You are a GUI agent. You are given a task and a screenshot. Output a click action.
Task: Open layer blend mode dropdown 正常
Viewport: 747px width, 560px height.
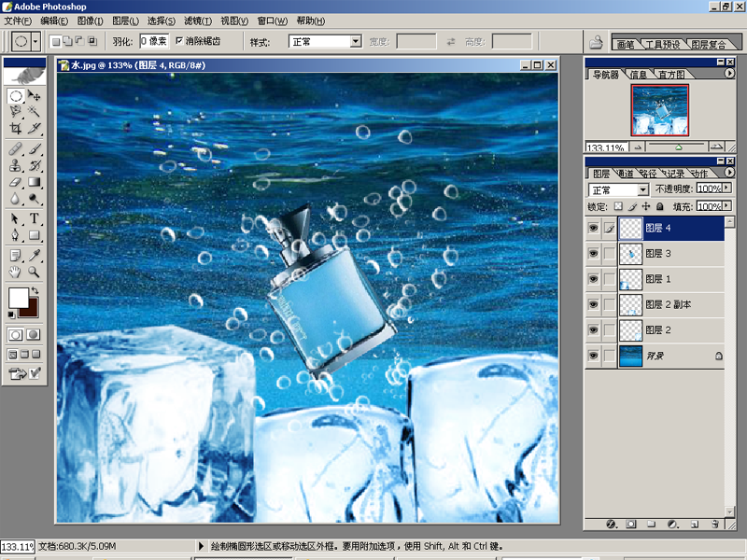[x=642, y=190]
